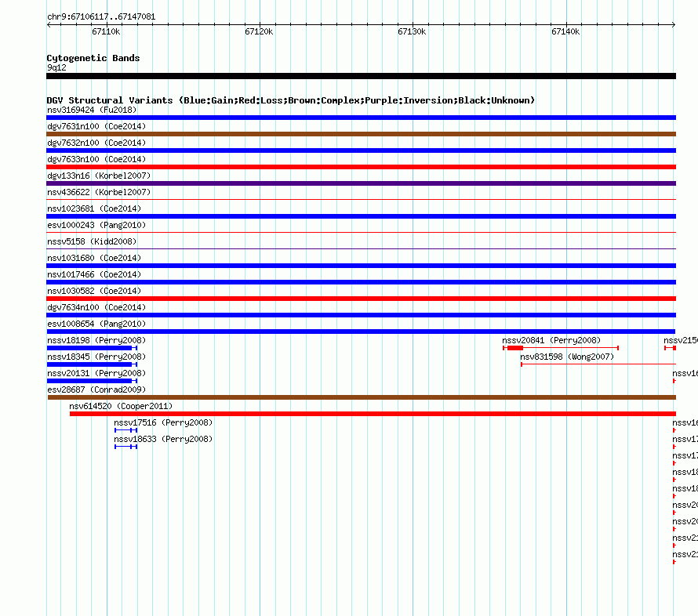Viewport: 698px width, 616px height.
Task: Open nssv20841 (Perry2008) variant label
Action: [x=551, y=340]
